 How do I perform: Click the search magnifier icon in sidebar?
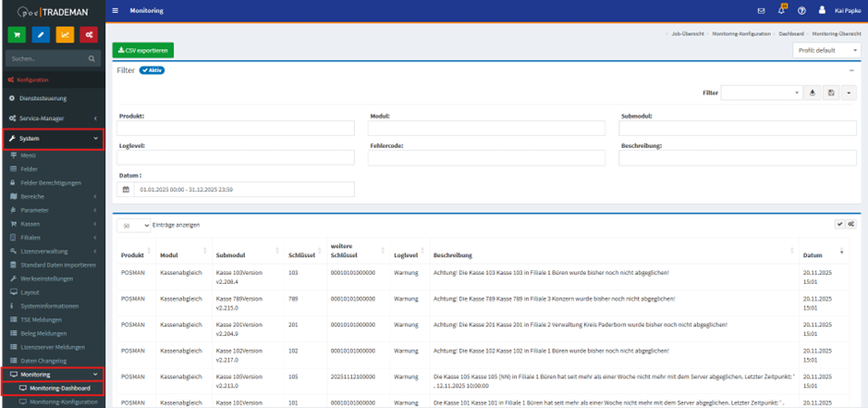click(x=92, y=58)
